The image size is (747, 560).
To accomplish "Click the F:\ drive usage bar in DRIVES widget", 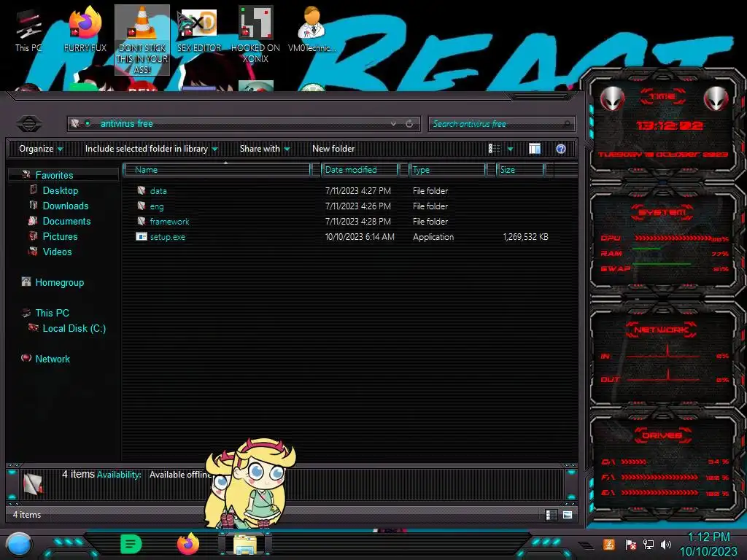I will pyautogui.click(x=659, y=477).
